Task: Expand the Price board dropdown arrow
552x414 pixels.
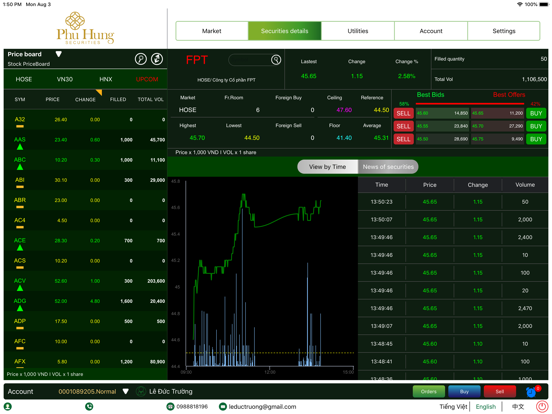Action: point(58,54)
